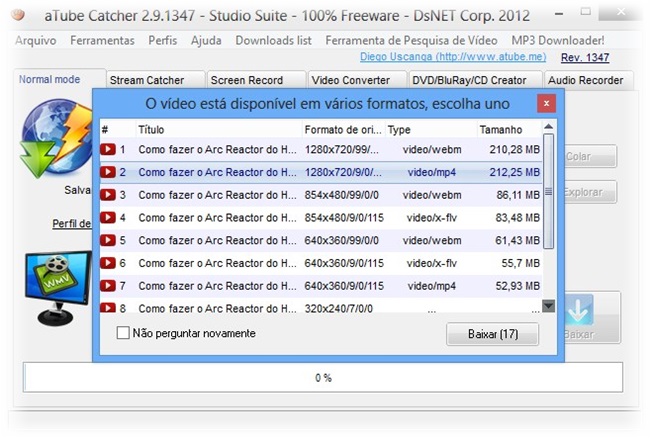Click the Título column header
Image resolution: width=650 pixels, height=438 pixels.
coord(219,130)
